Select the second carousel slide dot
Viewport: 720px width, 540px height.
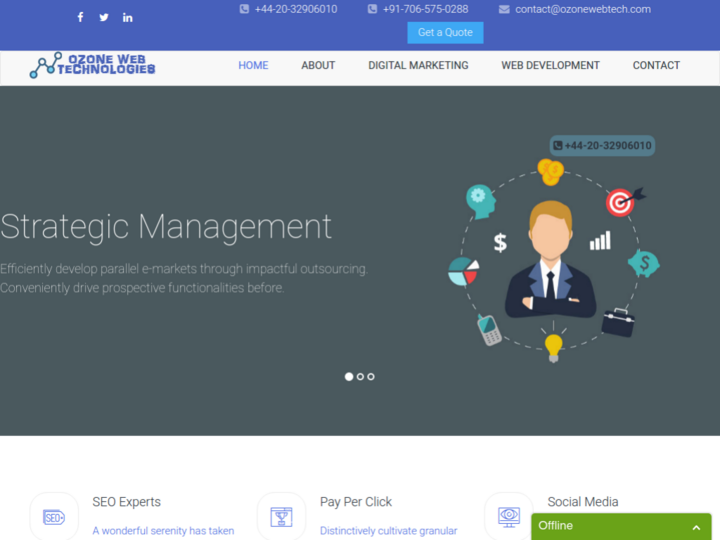pyautogui.click(x=360, y=377)
